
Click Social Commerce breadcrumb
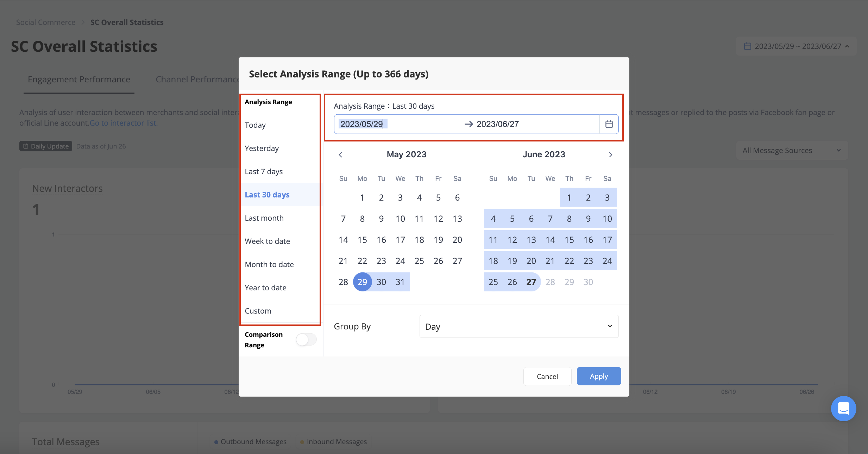[46, 22]
